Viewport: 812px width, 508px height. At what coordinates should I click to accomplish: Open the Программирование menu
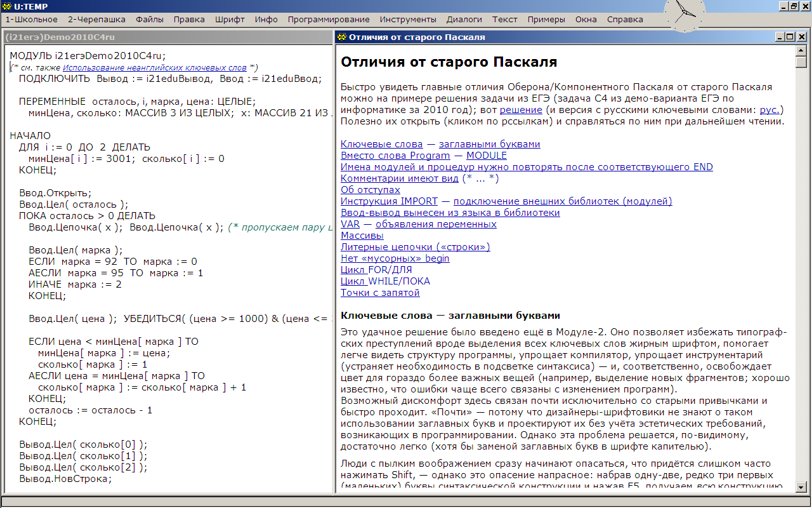[329, 20]
